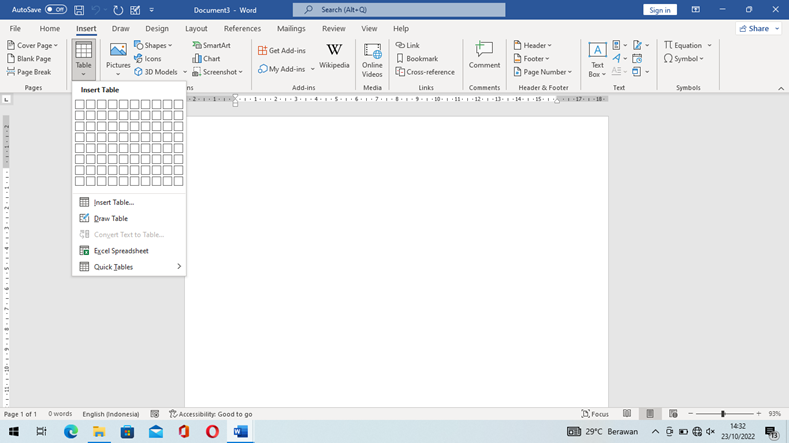
Task: Expand Quick Tables submenu
Action: point(129,267)
